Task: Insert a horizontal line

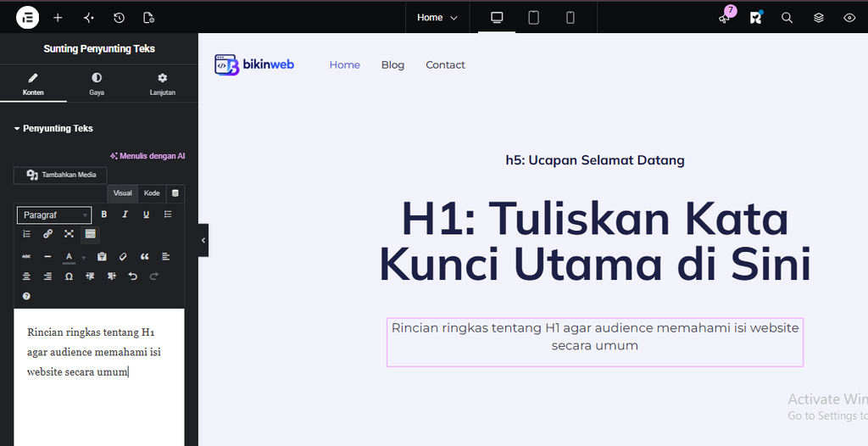Action: tap(47, 257)
